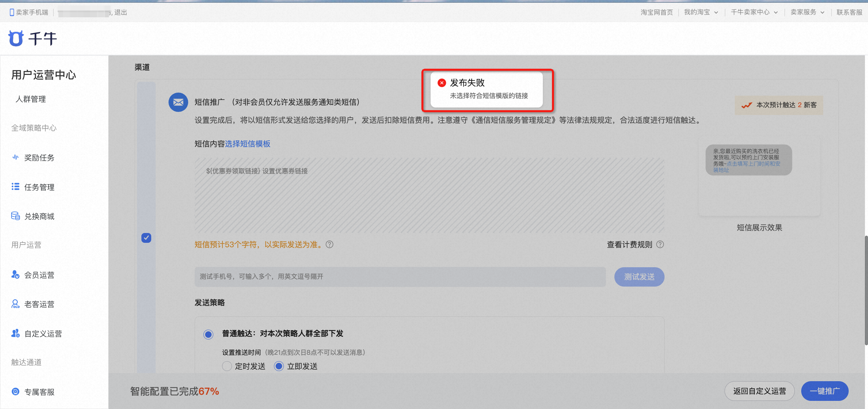Image resolution: width=868 pixels, height=409 pixels.
Task: Click 返回自定义运营 button
Action: (x=759, y=391)
